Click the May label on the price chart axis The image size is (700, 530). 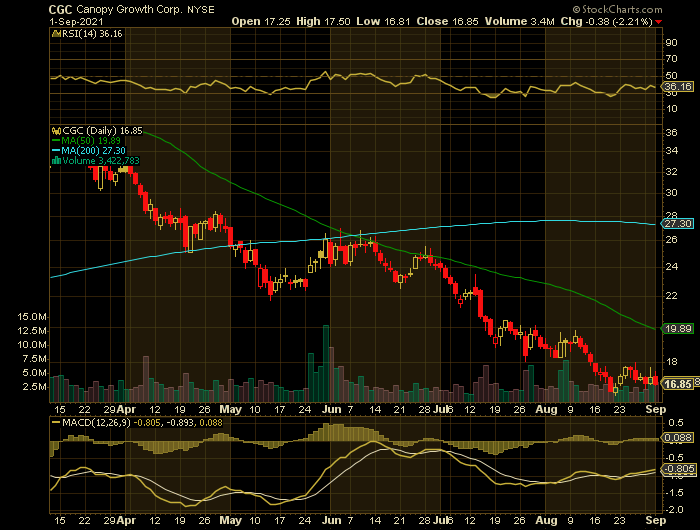coord(230,409)
